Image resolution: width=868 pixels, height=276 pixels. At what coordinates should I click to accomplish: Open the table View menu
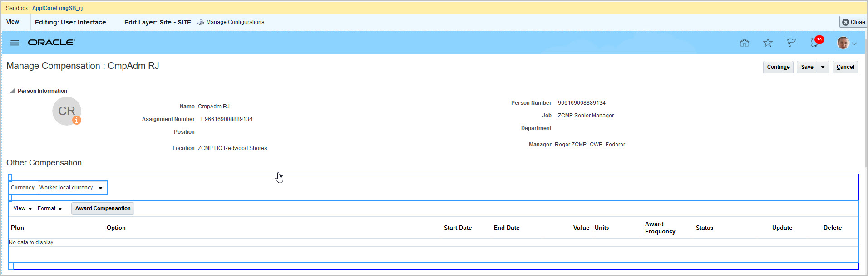click(23, 208)
